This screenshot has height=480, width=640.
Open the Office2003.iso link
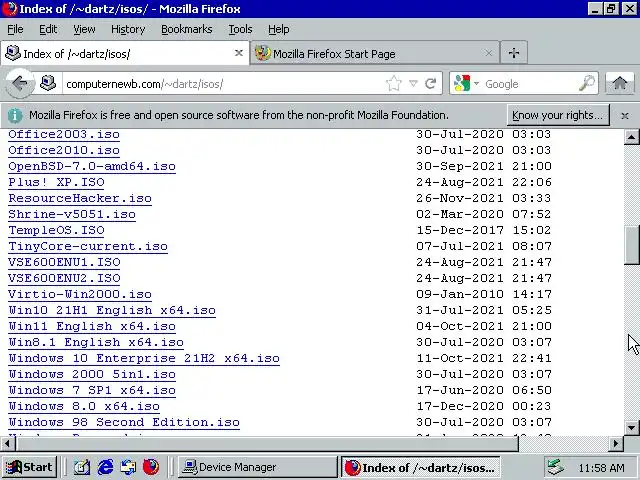(64, 134)
